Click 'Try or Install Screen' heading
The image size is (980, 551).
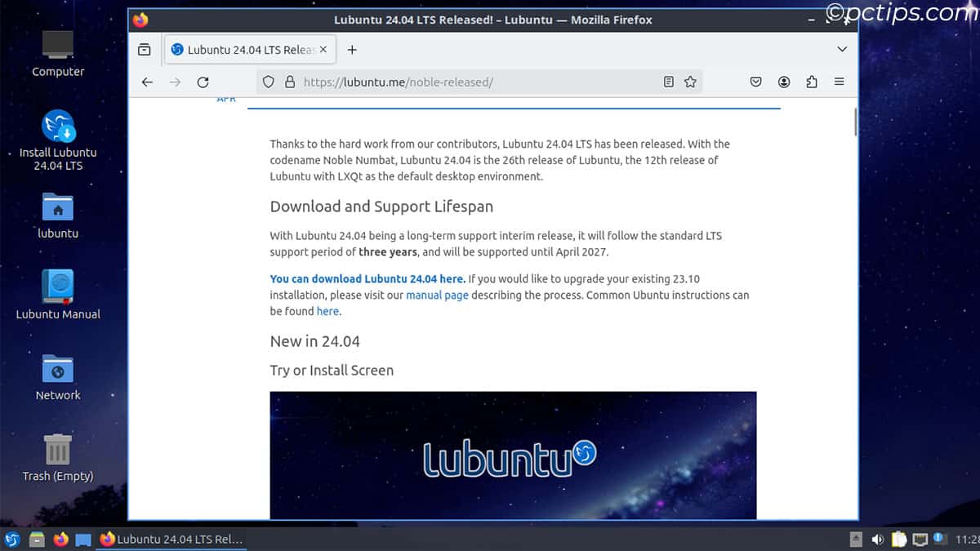[x=332, y=370]
